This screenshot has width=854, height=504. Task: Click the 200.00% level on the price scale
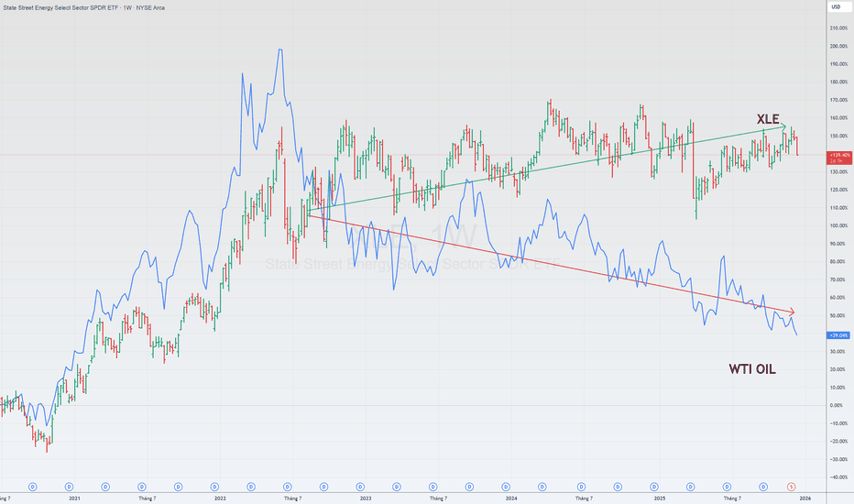[x=836, y=47]
